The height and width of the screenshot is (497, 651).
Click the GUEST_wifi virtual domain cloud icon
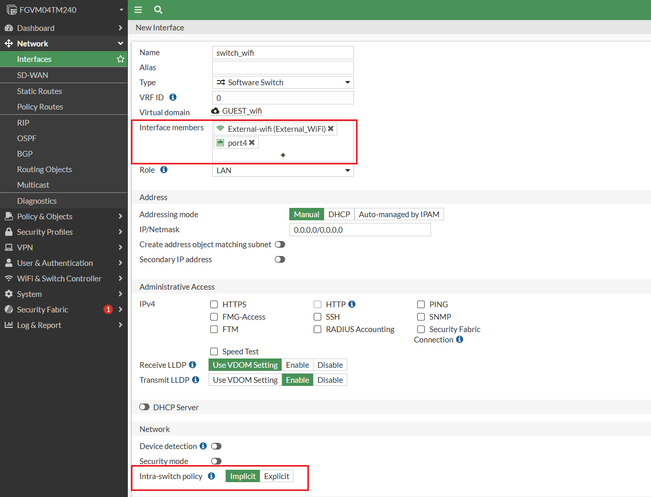215,111
